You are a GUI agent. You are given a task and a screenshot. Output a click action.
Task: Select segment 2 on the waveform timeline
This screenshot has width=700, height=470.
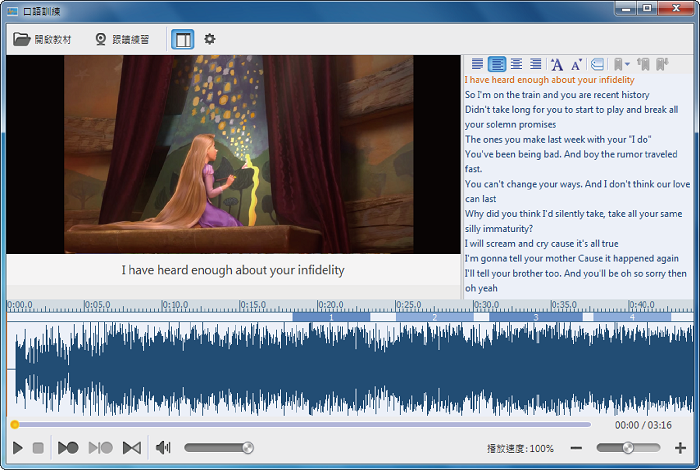(434, 317)
